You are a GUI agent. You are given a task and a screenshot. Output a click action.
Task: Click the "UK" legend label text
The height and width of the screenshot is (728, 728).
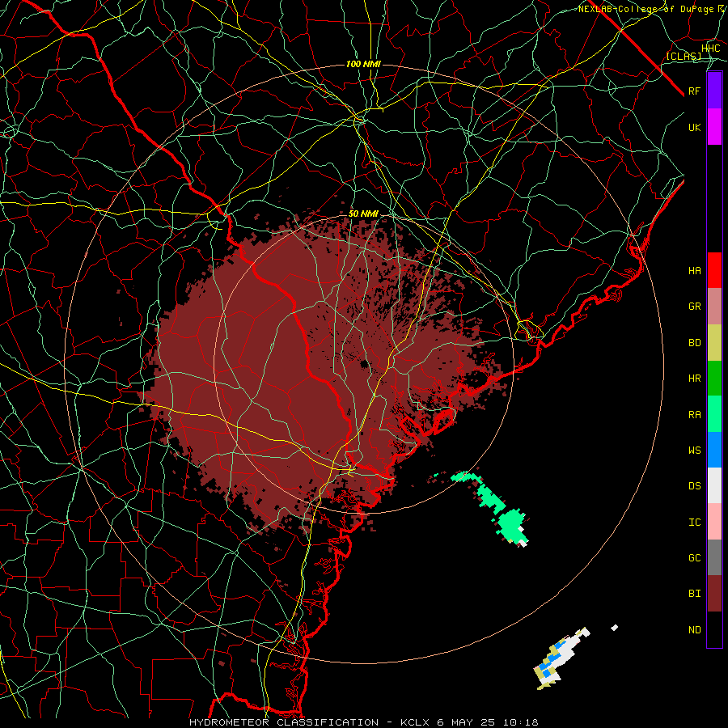[x=694, y=127]
